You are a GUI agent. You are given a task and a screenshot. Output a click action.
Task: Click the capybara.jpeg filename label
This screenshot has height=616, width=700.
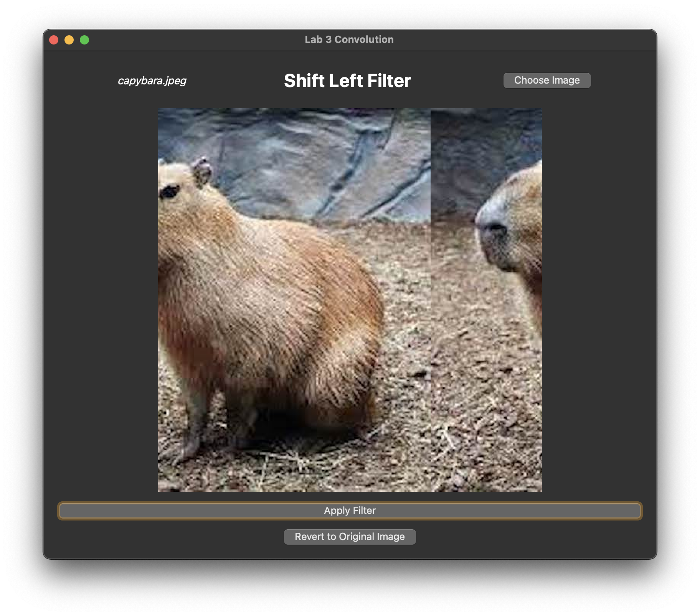pyautogui.click(x=152, y=81)
